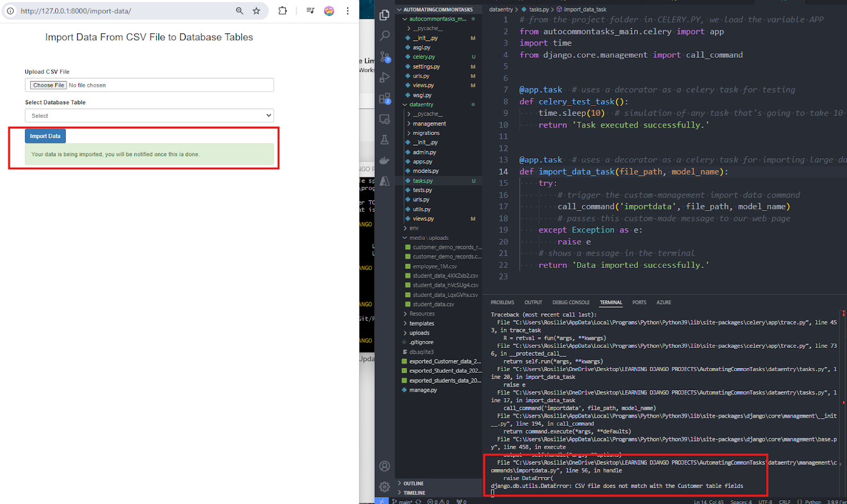Open the Accounts menu in VS Code

click(x=385, y=466)
